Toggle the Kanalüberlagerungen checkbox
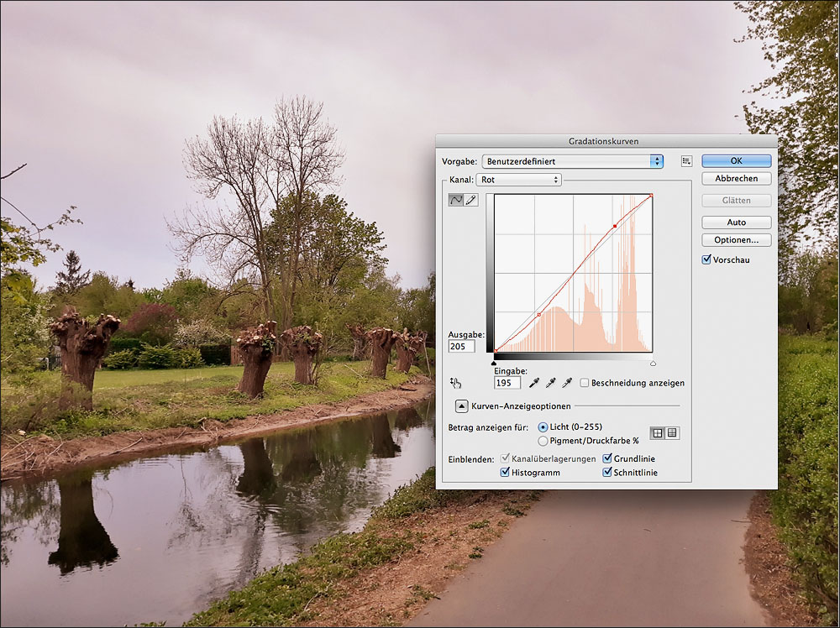The width and height of the screenshot is (840, 628). (505, 458)
